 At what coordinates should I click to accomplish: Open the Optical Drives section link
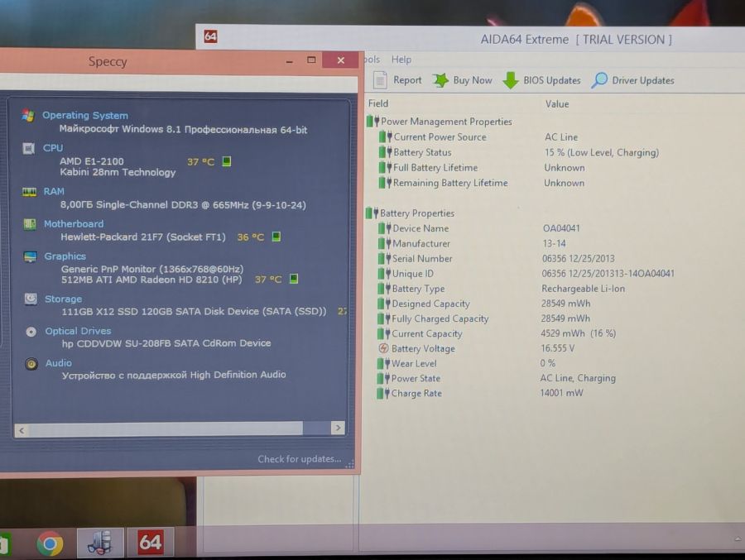coord(78,331)
